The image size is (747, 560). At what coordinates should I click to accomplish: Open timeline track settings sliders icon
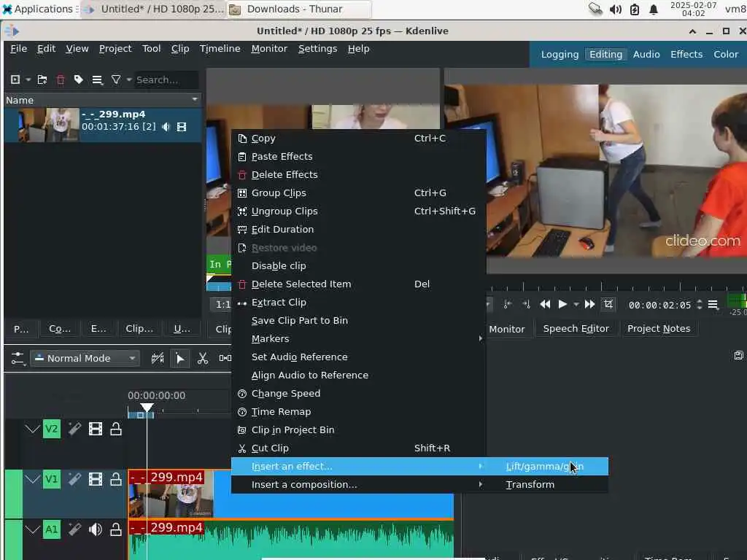(x=18, y=358)
